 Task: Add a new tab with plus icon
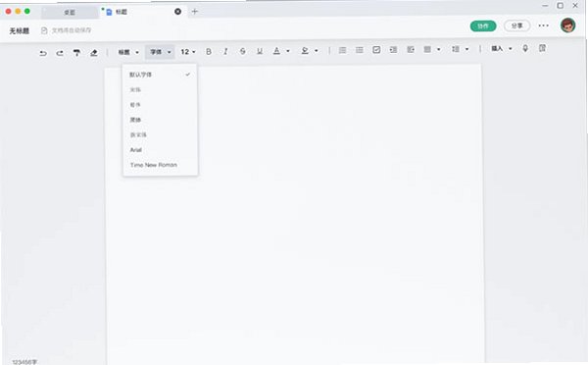click(x=195, y=12)
